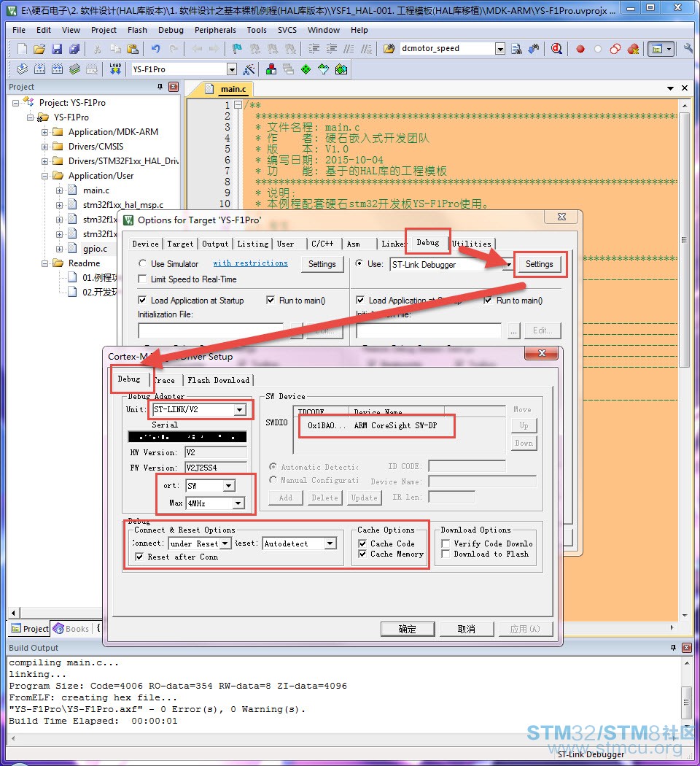Open the Max 4MHz clock dropdown

coord(238,503)
